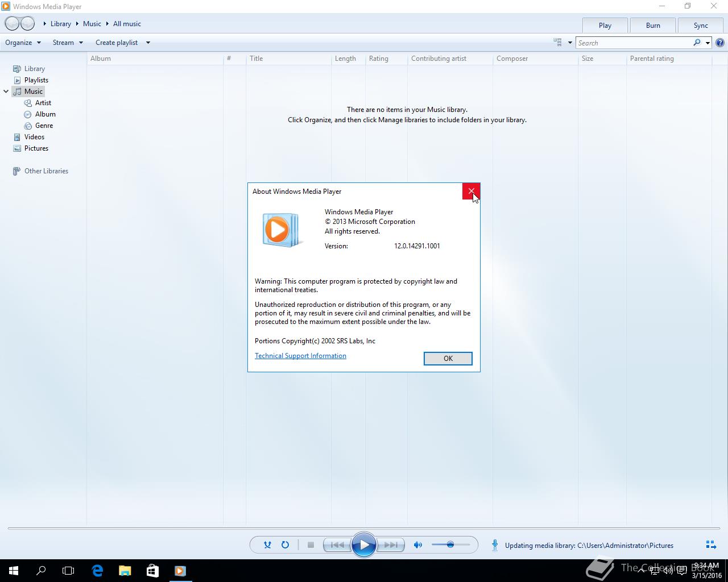Adjust the volume slider

pos(450,545)
